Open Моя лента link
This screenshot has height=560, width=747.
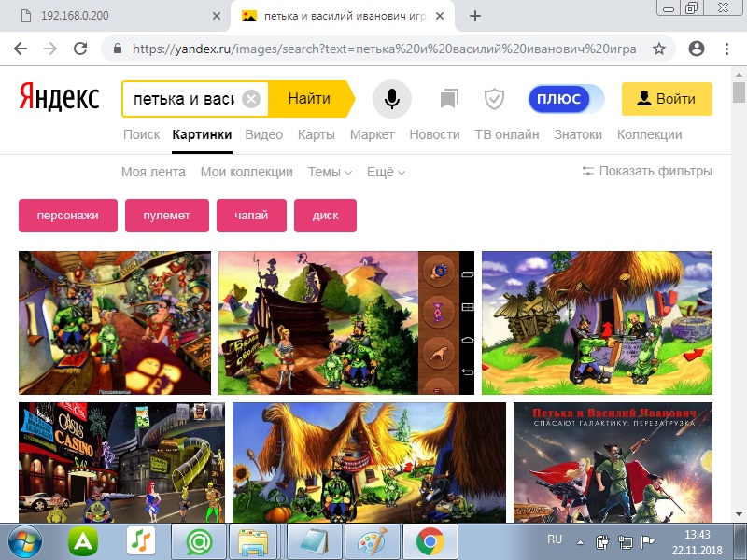coord(153,172)
